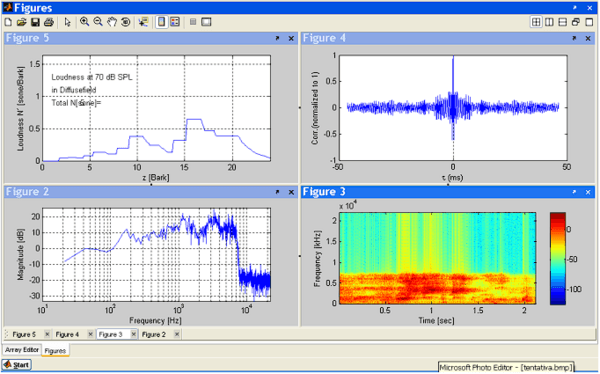
Task: Activate the Data Cursor tool
Action: [143, 22]
